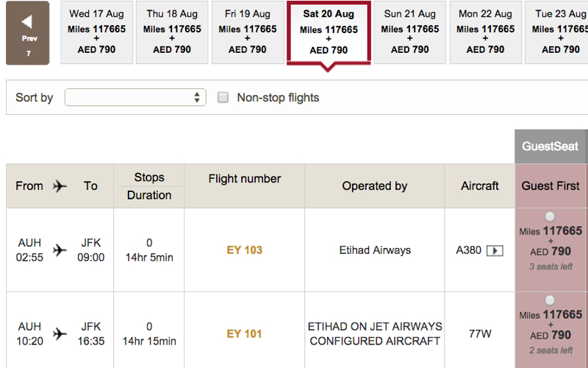The height and width of the screenshot is (368, 588).
Task: Select the Wed 17 Aug date tab
Action: click(x=97, y=32)
